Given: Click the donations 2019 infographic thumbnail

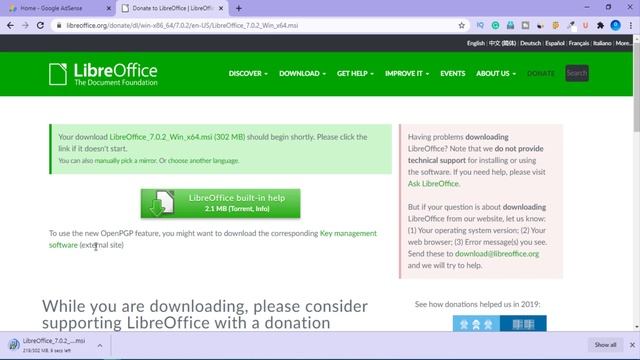Looking at the screenshot, I should [x=500, y=324].
